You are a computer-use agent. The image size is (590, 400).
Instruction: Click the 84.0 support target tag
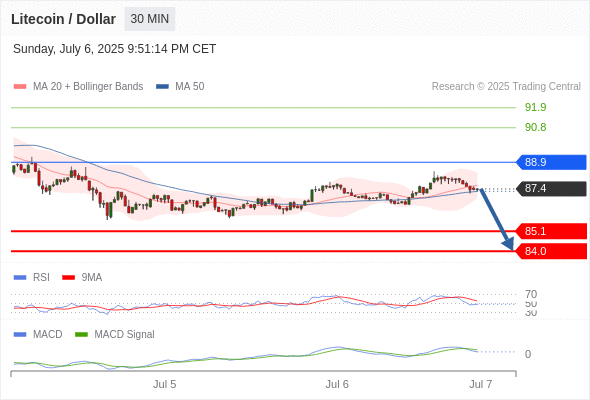tap(551, 251)
